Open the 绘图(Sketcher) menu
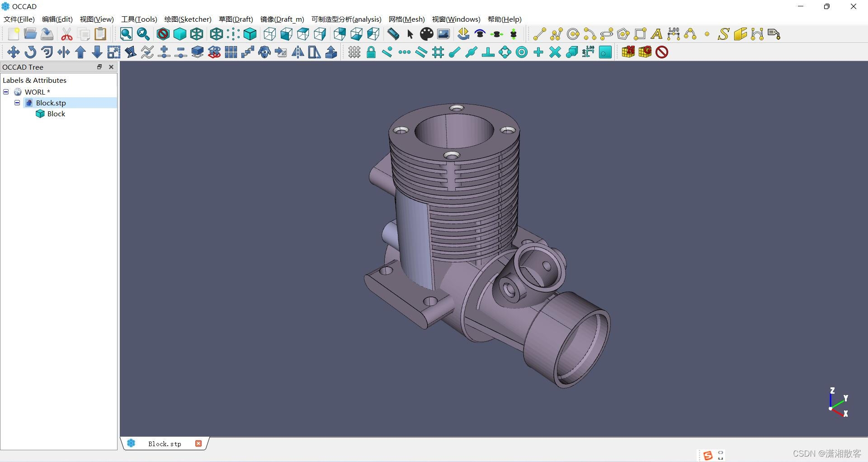This screenshot has height=462, width=868. coord(188,19)
